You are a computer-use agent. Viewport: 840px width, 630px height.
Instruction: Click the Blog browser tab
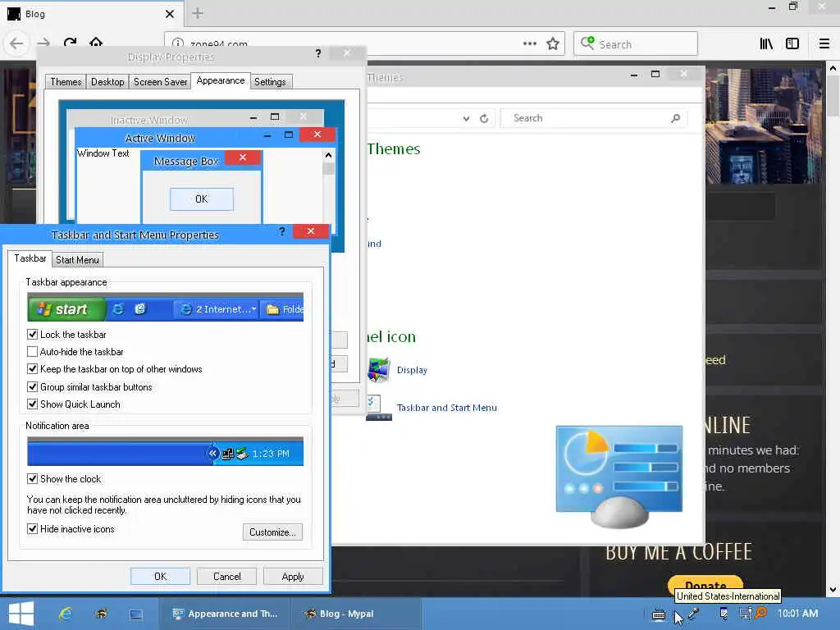(x=91, y=14)
